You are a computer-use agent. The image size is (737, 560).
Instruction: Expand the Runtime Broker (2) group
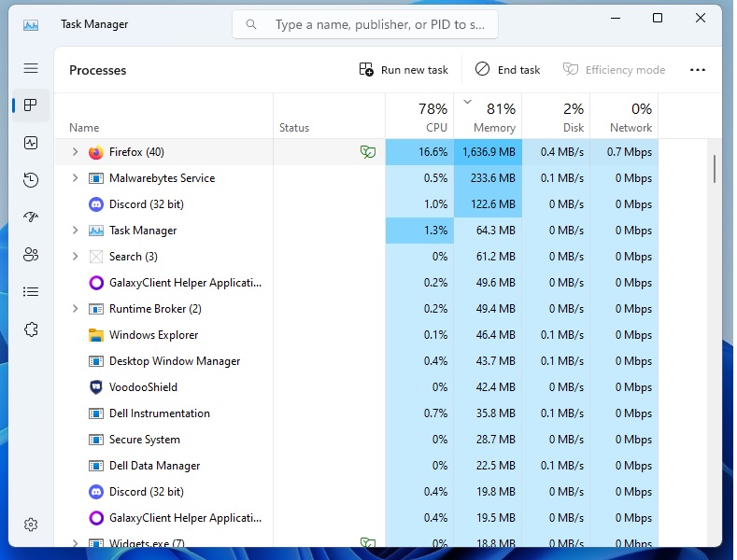click(x=76, y=309)
